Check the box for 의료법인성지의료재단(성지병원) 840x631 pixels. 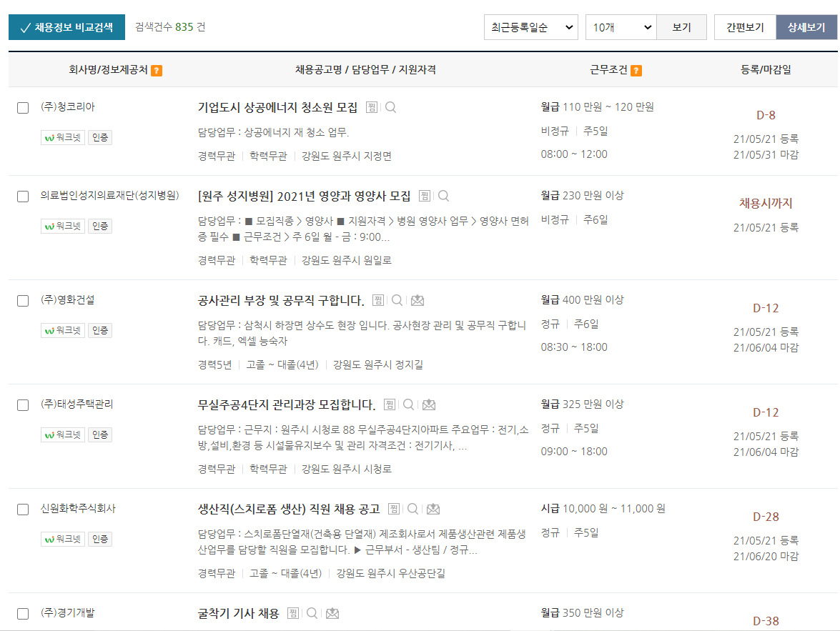(23, 196)
